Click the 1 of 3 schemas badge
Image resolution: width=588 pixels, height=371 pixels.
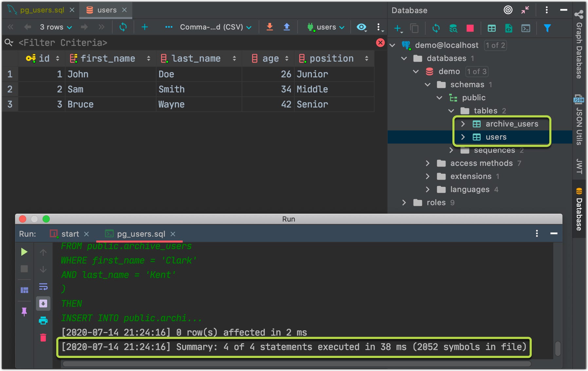click(x=477, y=71)
